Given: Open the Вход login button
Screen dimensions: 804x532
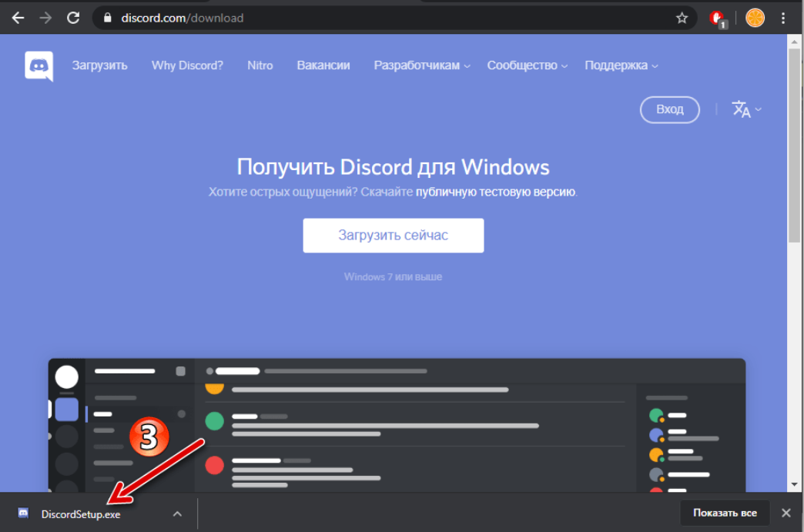Looking at the screenshot, I should pyautogui.click(x=670, y=109).
